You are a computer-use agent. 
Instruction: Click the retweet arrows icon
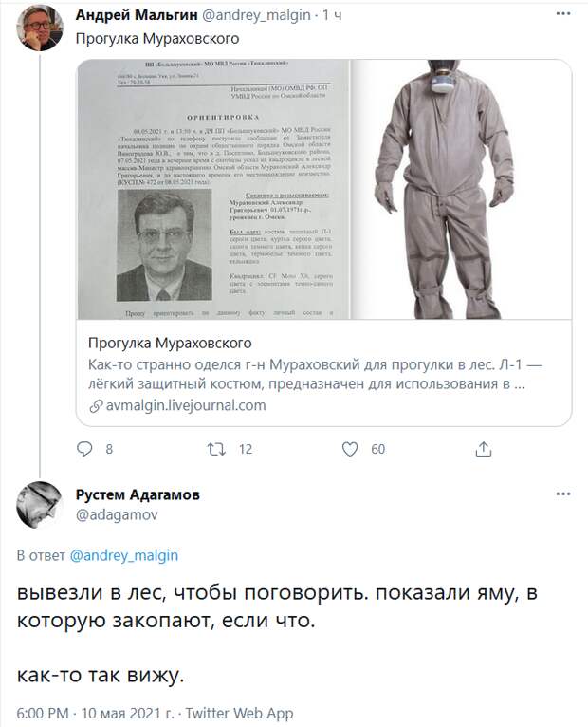coord(216,449)
